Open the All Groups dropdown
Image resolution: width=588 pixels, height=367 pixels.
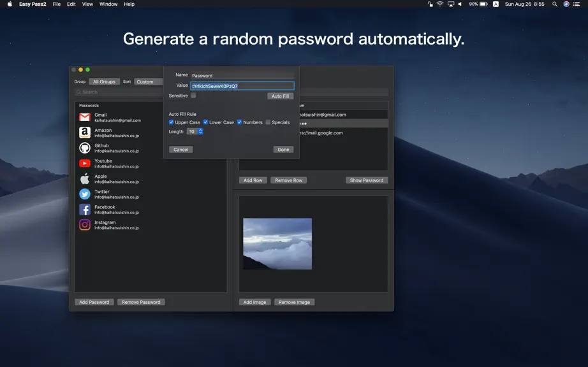click(x=104, y=82)
